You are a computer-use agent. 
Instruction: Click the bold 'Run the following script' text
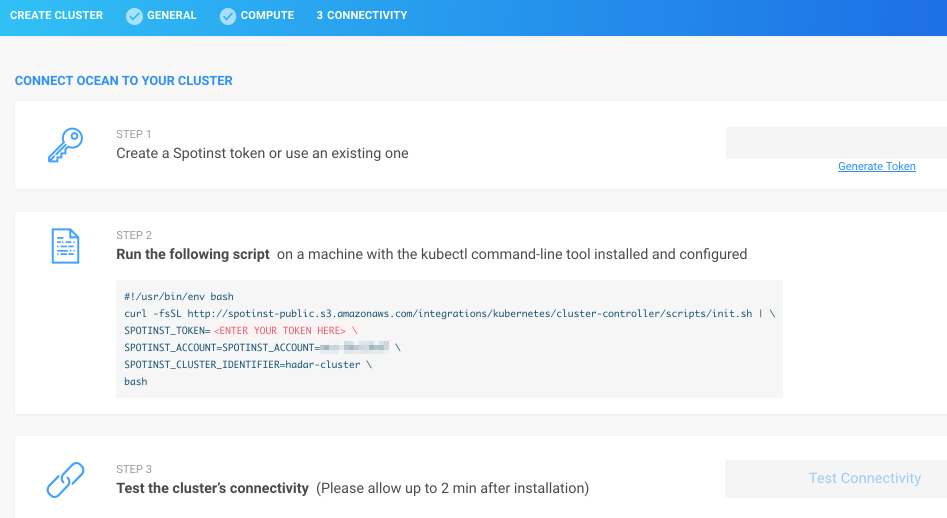pyautogui.click(x=193, y=254)
